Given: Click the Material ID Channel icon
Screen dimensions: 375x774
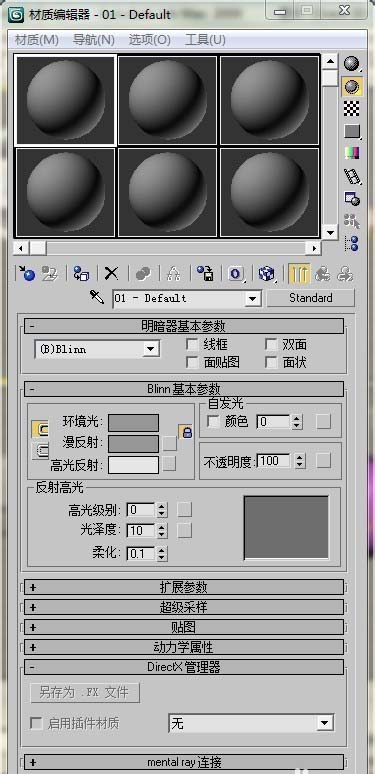Looking at the screenshot, I should 236,273.
